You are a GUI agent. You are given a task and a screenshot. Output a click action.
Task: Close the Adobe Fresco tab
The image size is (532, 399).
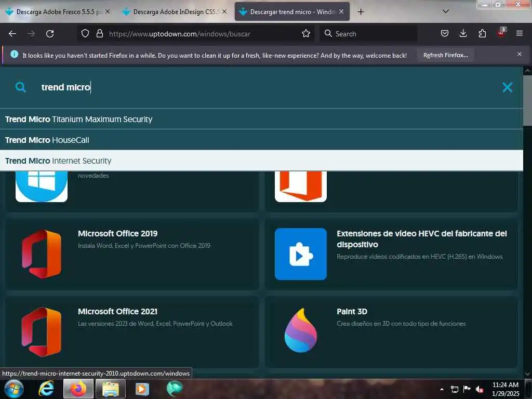(107, 11)
